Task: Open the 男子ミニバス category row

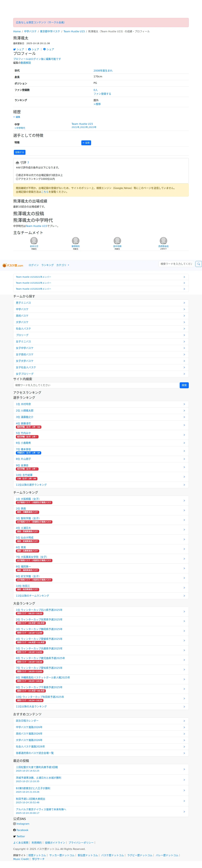Action: [x=101, y=303]
